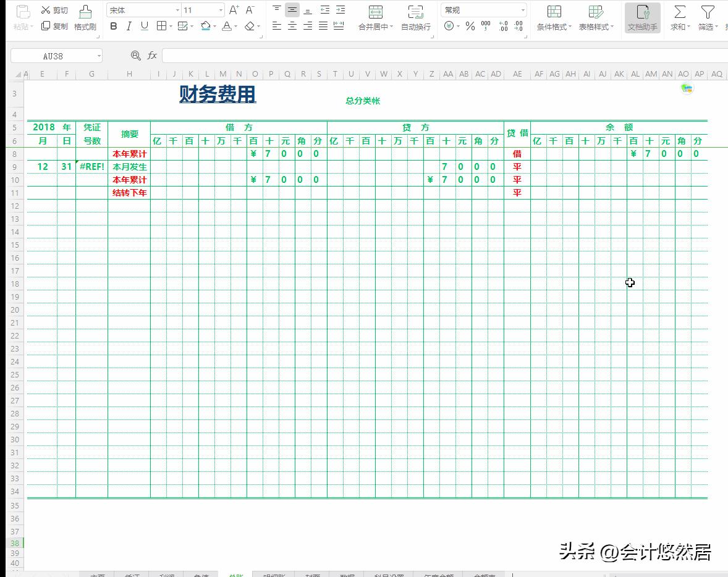Screen dimensions: 728x577
Task: Open the AutoSum (求和) function
Action: click(x=680, y=17)
